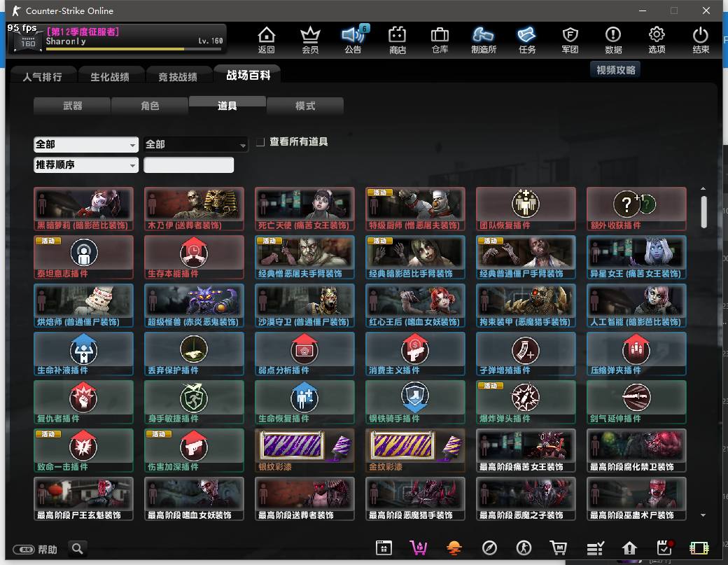Viewport: 728px width, 565px height.
Task: Open the 木乃伊 (送葬者装饰) item
Action: [x=194, y=209]
